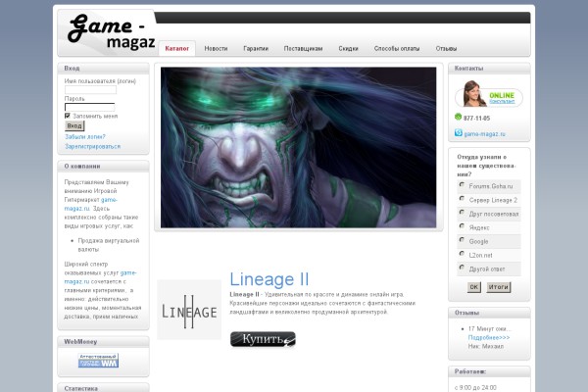Open the Зарегистрироваться link
The height and width of the screenshot is (392, 588).
click(93, 146)
